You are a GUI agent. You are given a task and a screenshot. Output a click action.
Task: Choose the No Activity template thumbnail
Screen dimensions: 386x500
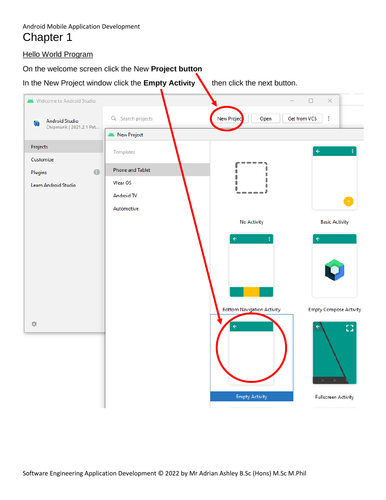(251, 178)
